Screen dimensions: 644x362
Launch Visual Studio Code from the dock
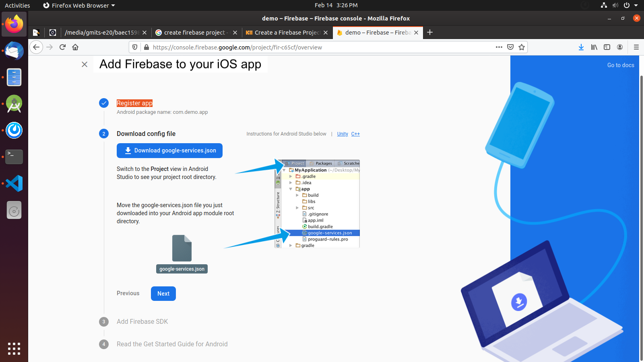click(14, 183)
